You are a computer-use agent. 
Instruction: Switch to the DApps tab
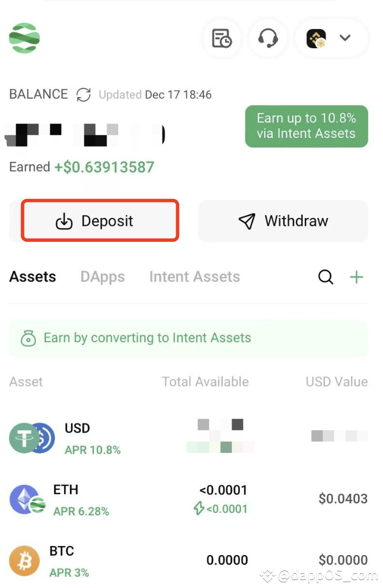click(x=102, y=277)
